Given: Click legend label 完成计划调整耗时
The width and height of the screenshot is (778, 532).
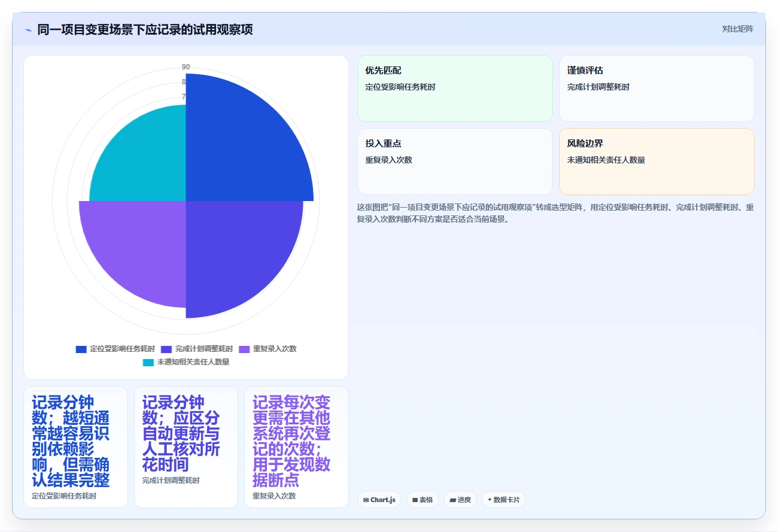Looking at the screenshot, I should (204, 349).
